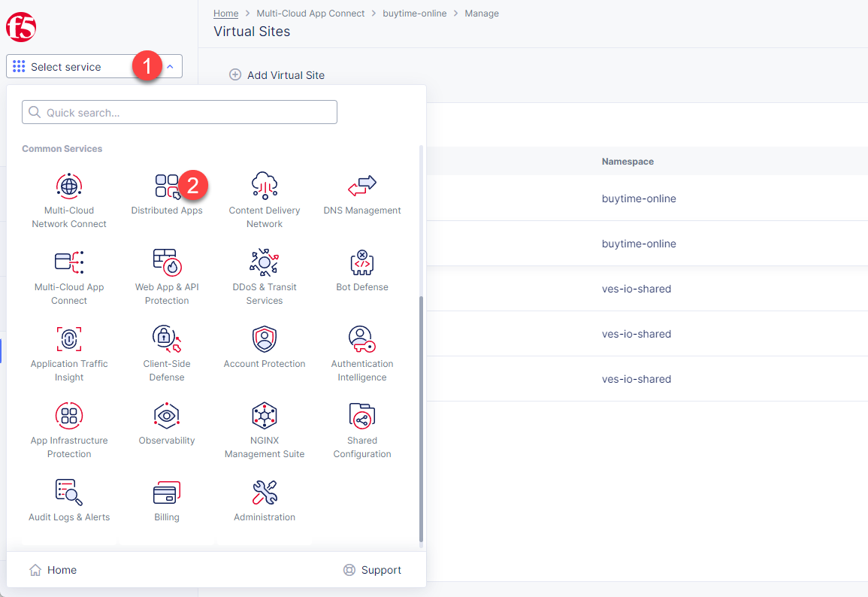Collapse the Select service dropdown
868x597 pixels.
pyautogui.click(x=94, y=66)
